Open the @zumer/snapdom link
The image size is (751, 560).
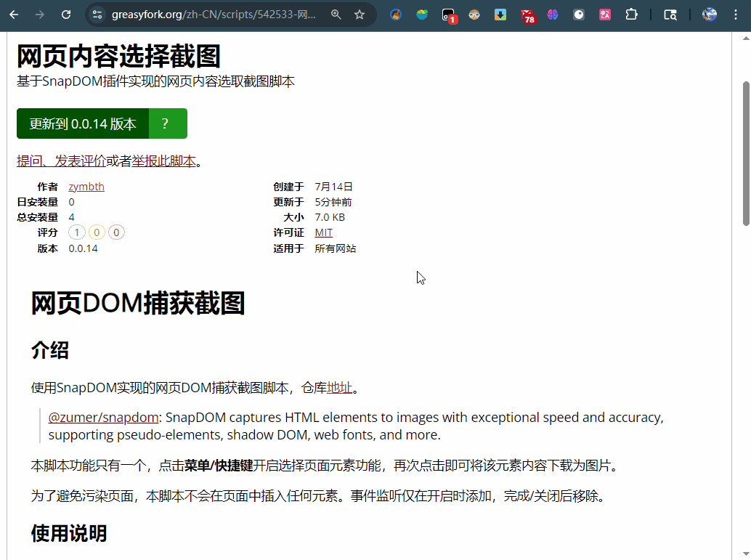point(103,418)
